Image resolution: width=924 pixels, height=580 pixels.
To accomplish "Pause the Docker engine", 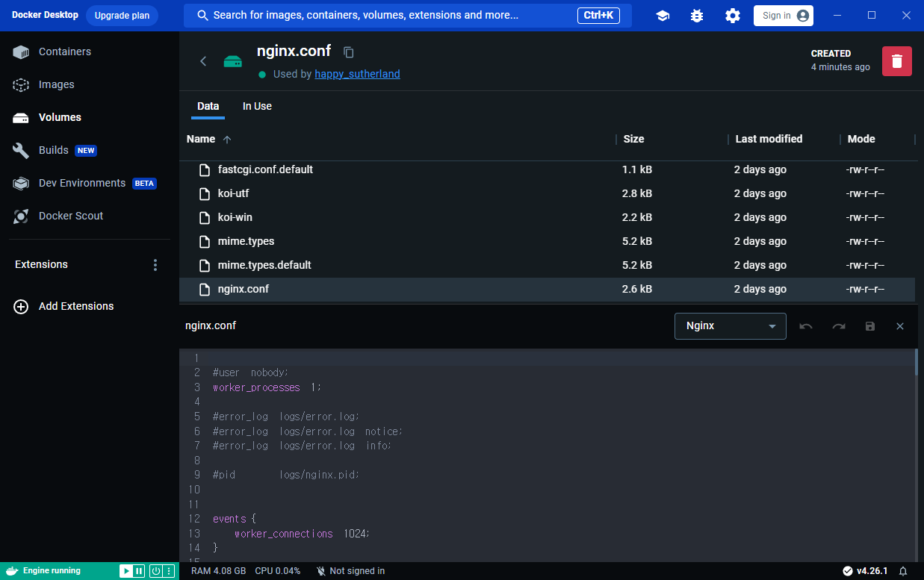I will pos(139,571).
